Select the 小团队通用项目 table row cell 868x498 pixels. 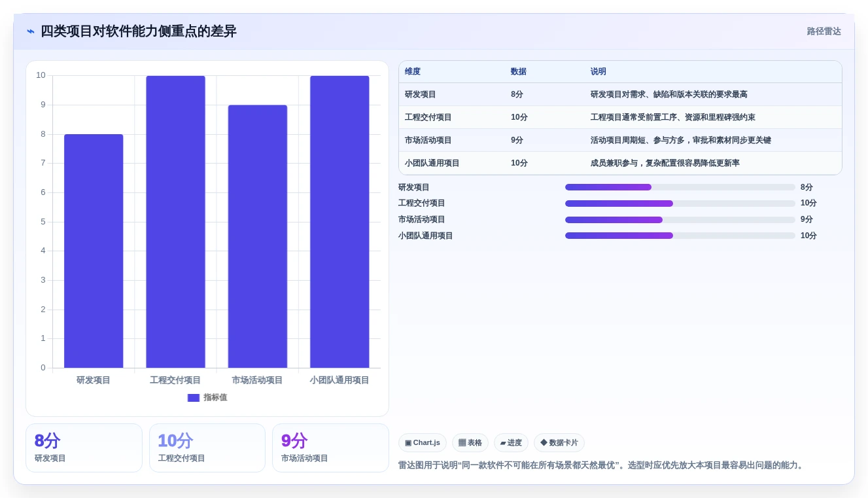[432, 163]
